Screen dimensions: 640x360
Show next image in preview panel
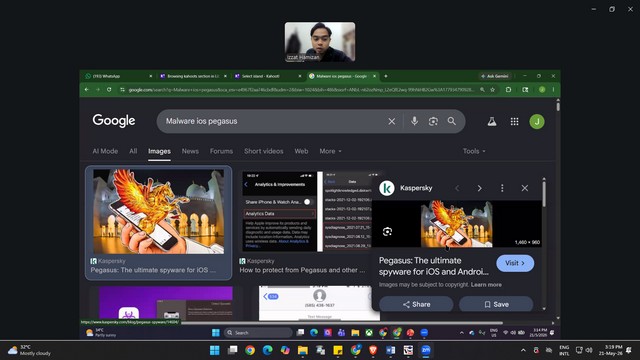coord(480,188)
